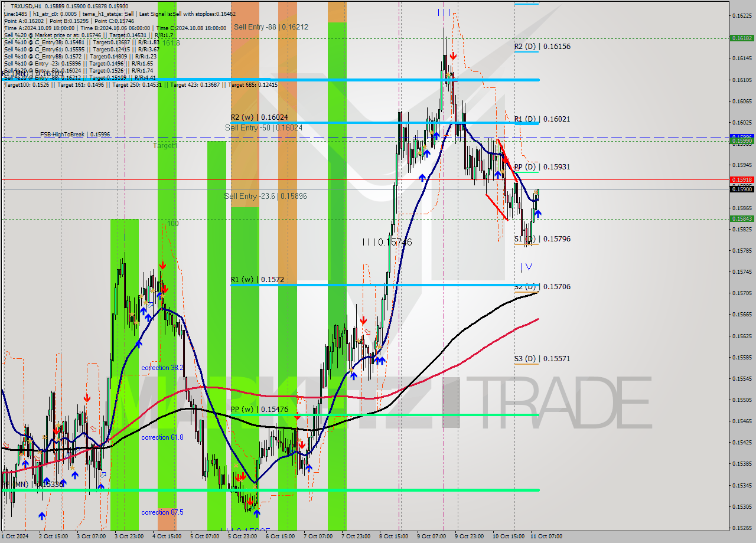The image size is (756, 543).
Task: Select the R2 (w) | 0.16024 weekly label
Action: click(x=259, y=117)
